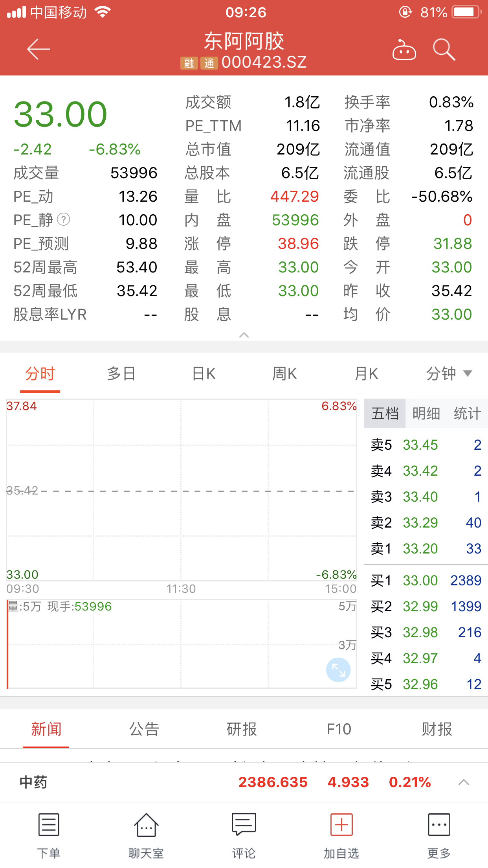Tap the 35.42 previous close line label
This screenshot has height=868, width=488.
22,490
